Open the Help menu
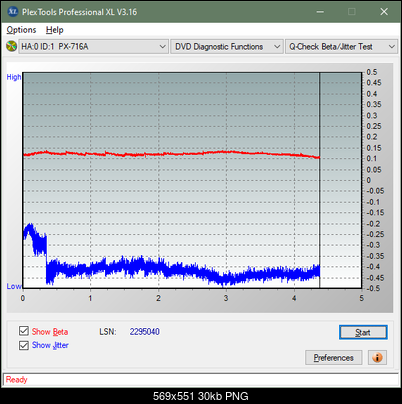402x404 pixels. point(55,30)
